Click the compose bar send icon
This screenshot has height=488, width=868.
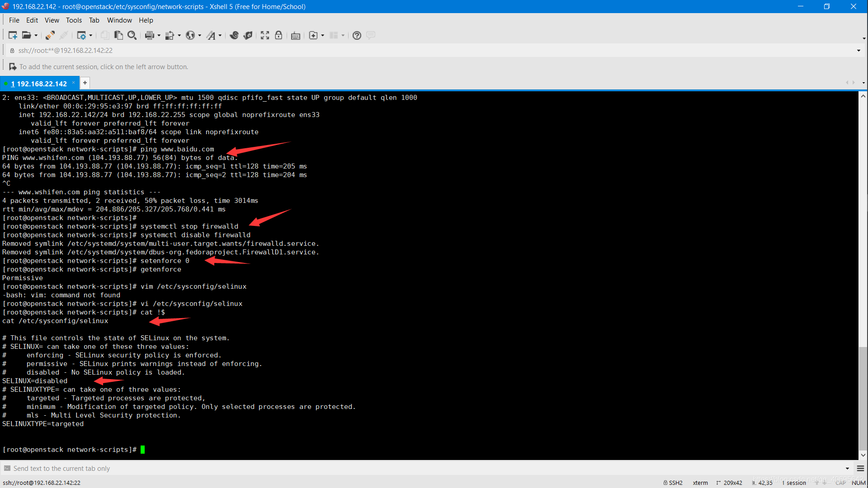[7, 469]
